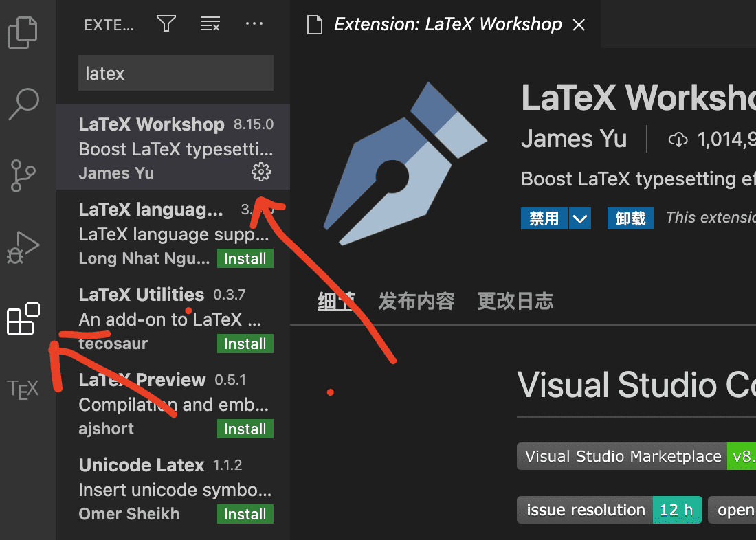Select LaTeX Workshop in the results list

pyautogui.click(x=173, y=147)
